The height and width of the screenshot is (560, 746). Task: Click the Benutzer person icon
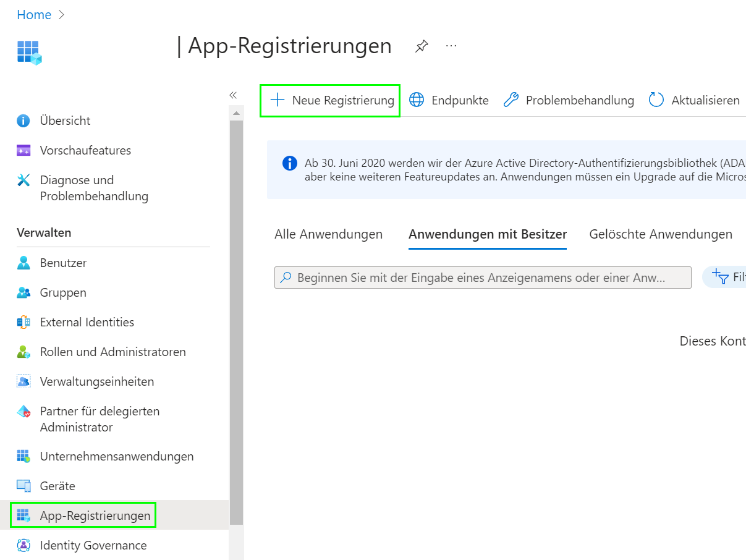click(23, 263)
